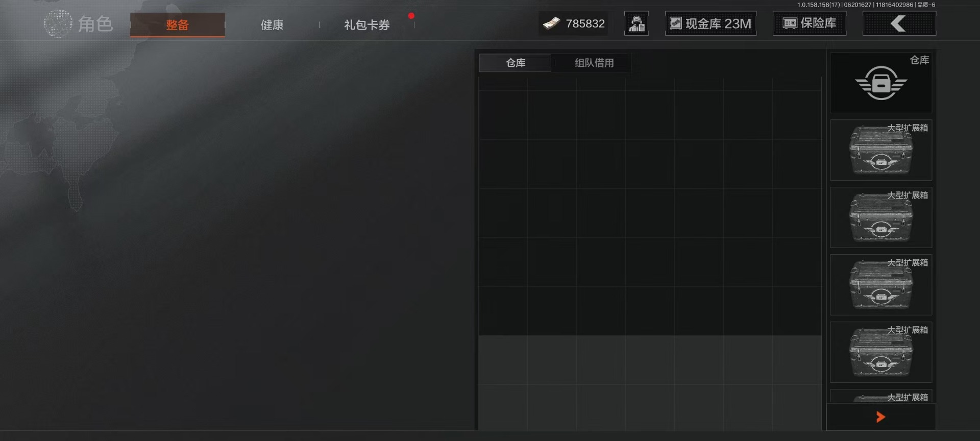Expand the orange arrow under the boxes

(881, 417)
